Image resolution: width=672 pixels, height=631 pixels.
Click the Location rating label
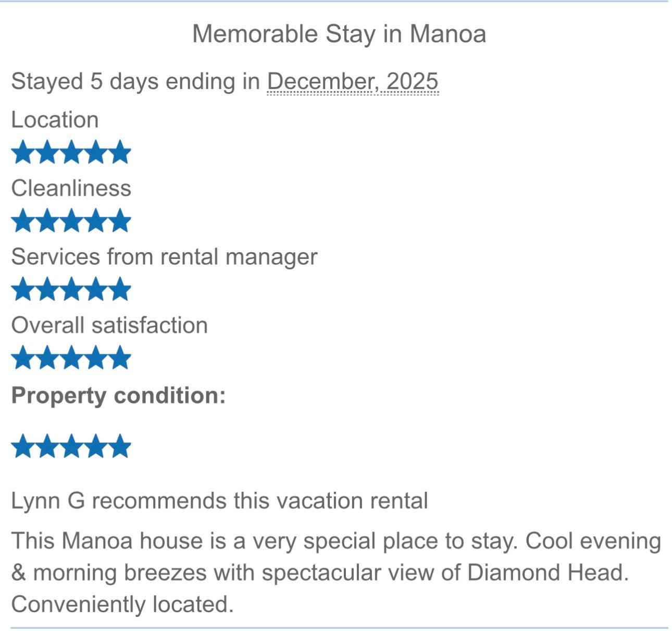(55, 120)
